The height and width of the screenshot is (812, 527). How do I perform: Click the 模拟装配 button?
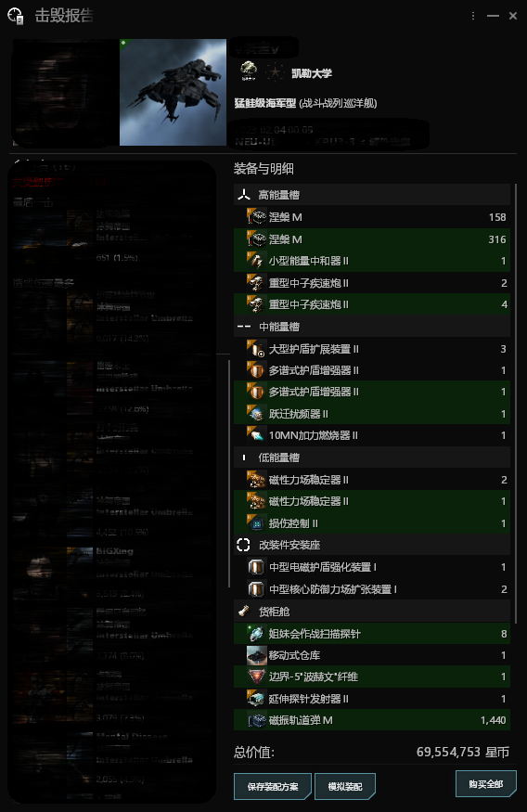pyautogui.click(x=345, y=787)
